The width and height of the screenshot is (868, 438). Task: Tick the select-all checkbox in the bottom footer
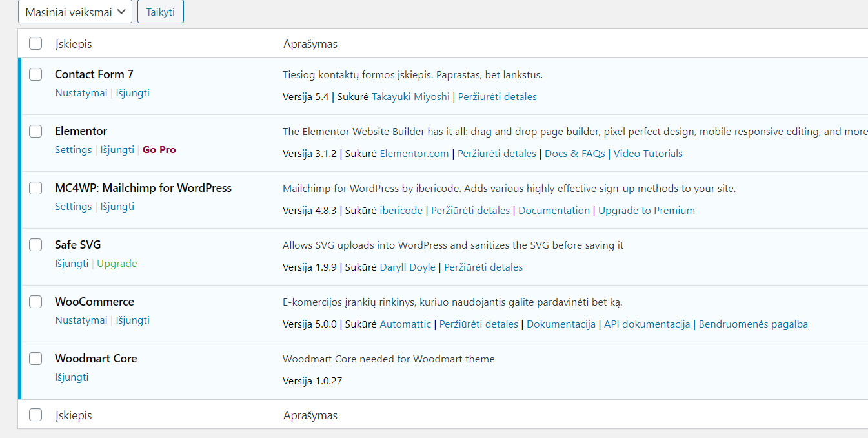pos(35,415)
